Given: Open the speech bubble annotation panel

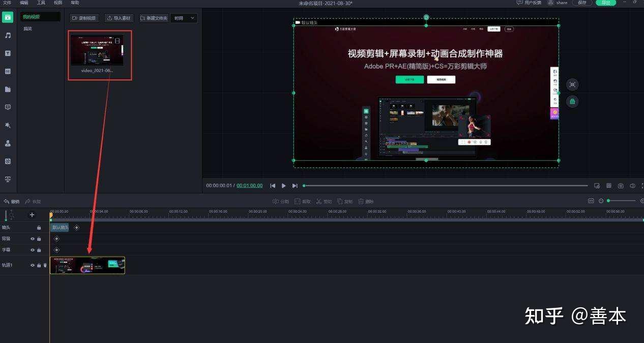Looking at the screenshot, I should tap(8, 107).
